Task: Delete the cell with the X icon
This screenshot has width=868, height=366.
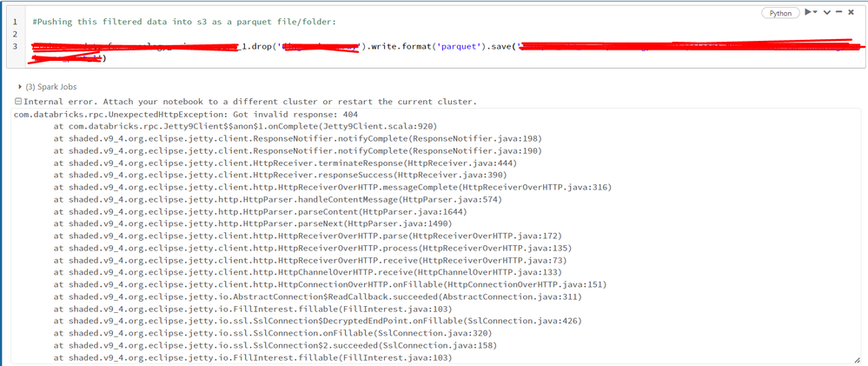Action: pos(851,12)
